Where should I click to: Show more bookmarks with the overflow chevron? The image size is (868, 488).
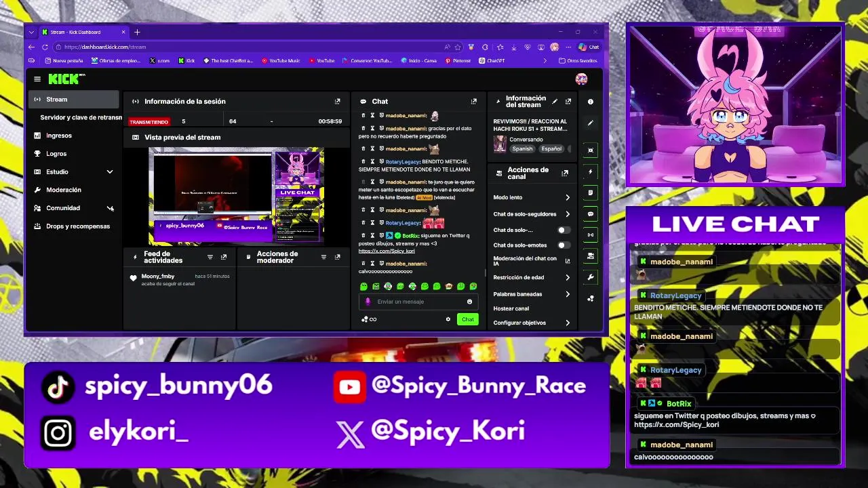(545, 60)
